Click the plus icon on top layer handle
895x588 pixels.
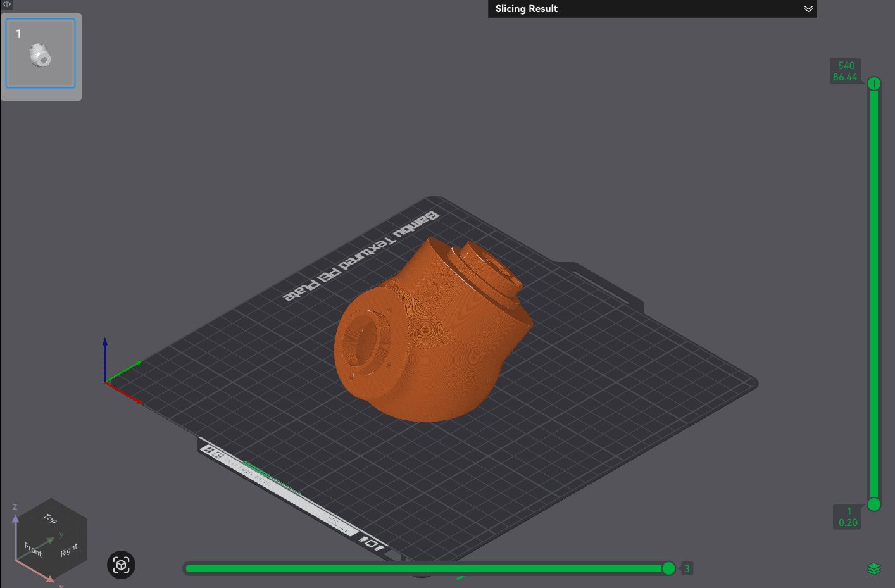(873, 83)
